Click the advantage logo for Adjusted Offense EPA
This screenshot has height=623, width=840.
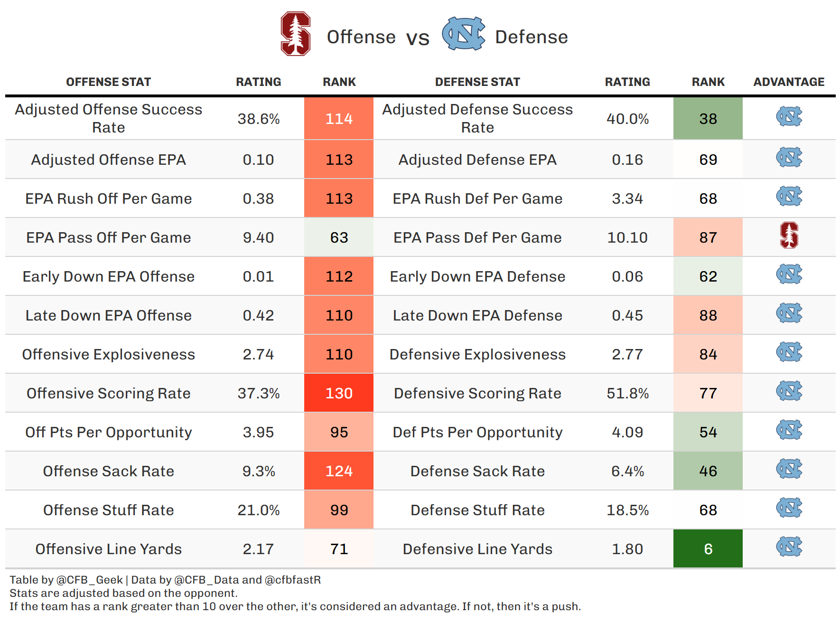coord(789,157)
